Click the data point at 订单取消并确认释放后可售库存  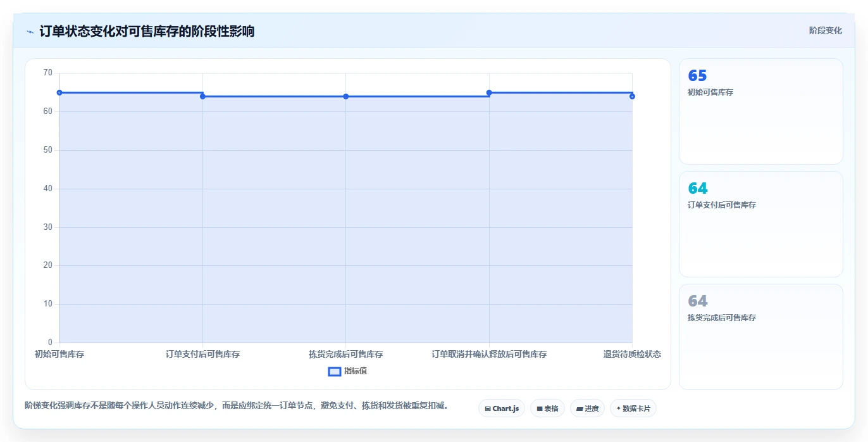(x=489, y=92)
